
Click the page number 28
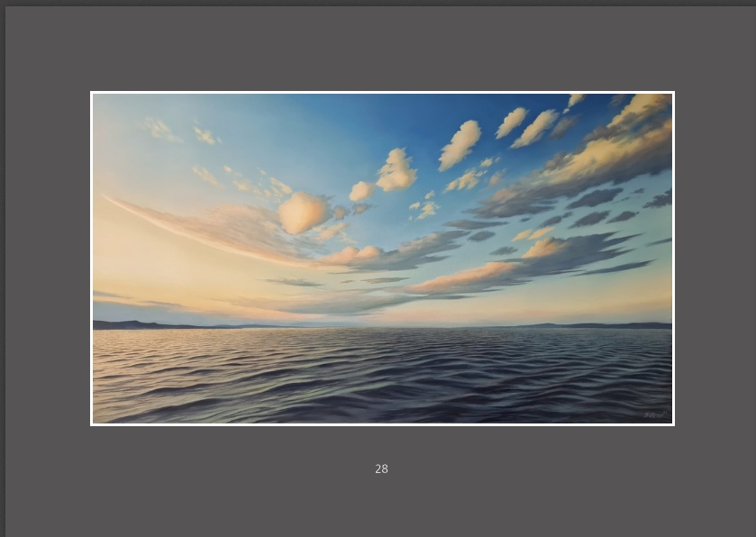click(381, 469)
